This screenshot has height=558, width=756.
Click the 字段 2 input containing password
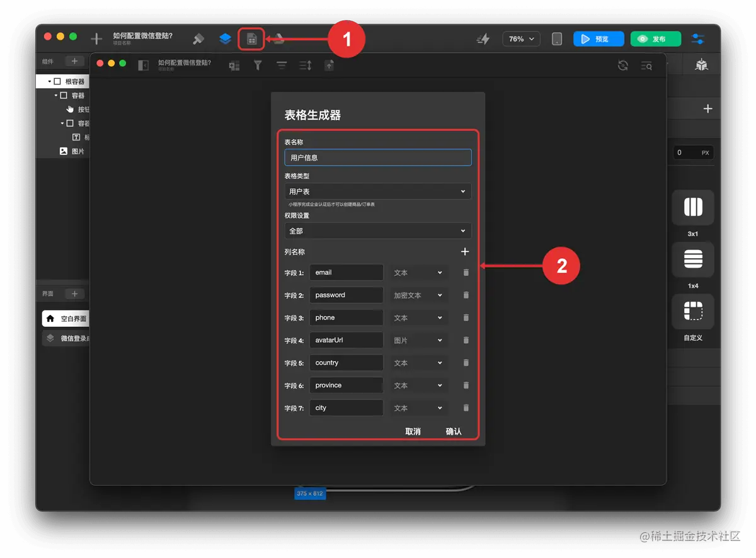pyautogui.click(x=346, y=295)
